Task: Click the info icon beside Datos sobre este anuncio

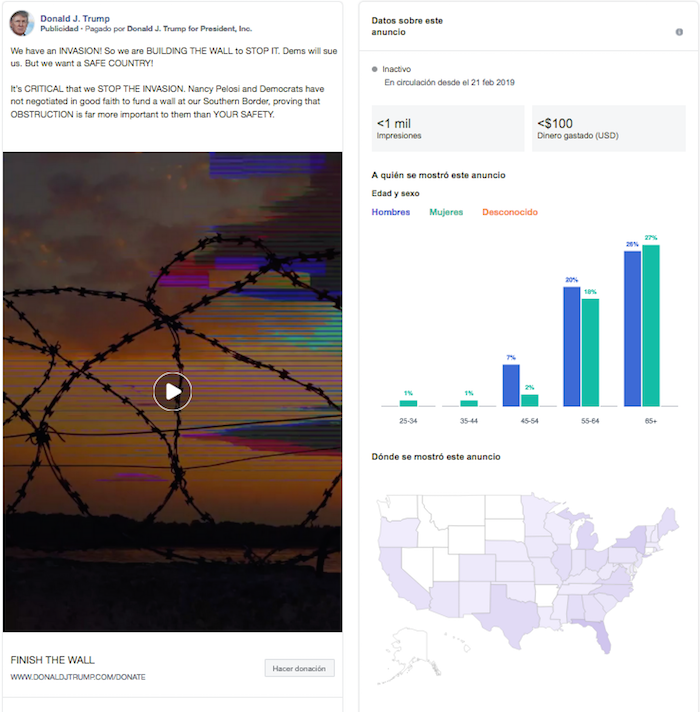Action: point(679,32)
